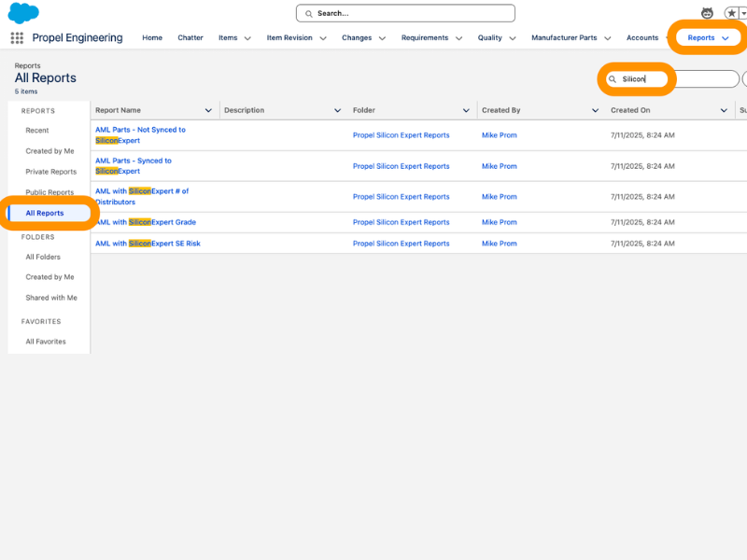The width and height of the screenshot is (747, 560).
Task: Open AML with SiliconExpert # of Distributors report
Action: [x=142, y=196]
